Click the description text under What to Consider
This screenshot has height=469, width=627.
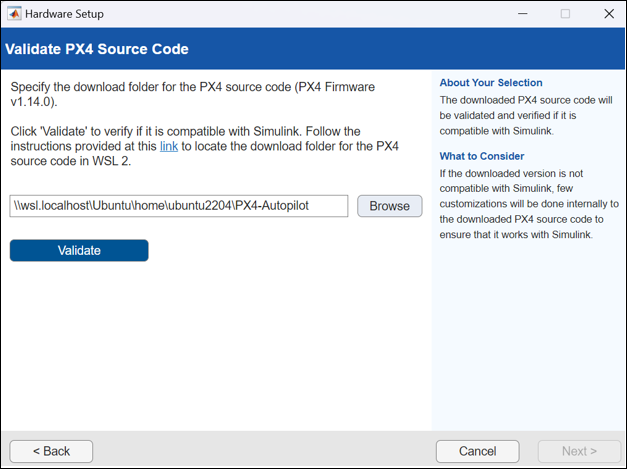coord(528,203)
